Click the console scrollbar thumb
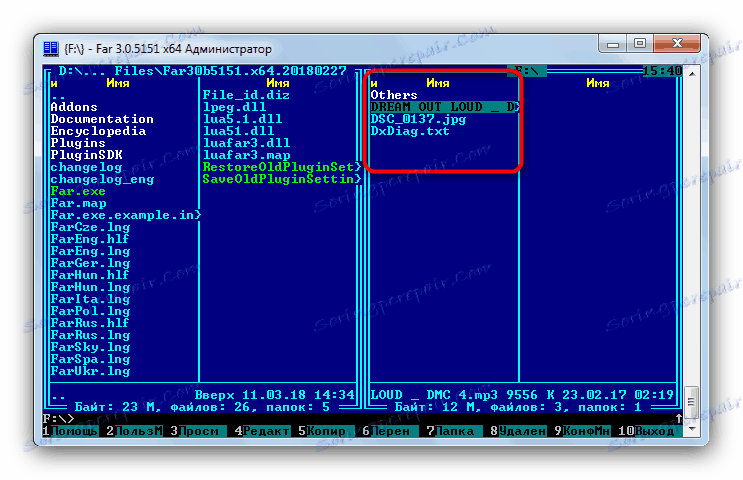The image size is (743, 480). tap(692, 402)
